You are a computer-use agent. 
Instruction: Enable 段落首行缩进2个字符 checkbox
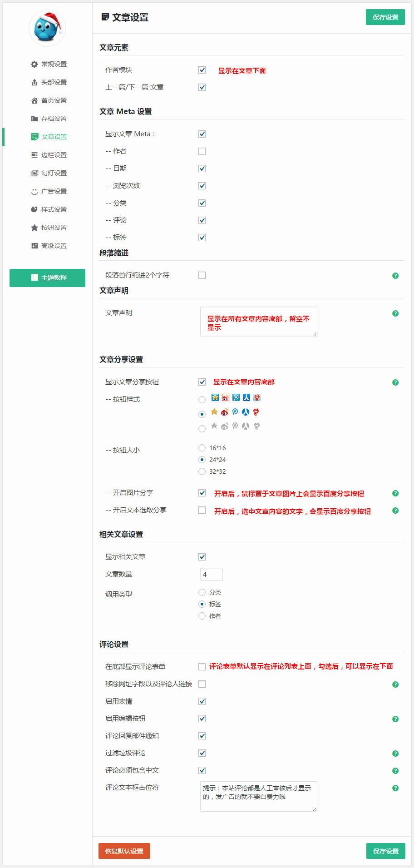click(202, 275)
